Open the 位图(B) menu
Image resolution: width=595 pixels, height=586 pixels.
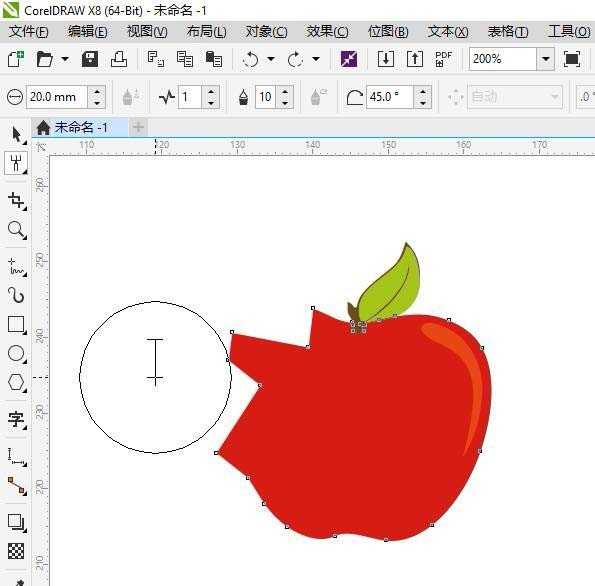point(388,32)
